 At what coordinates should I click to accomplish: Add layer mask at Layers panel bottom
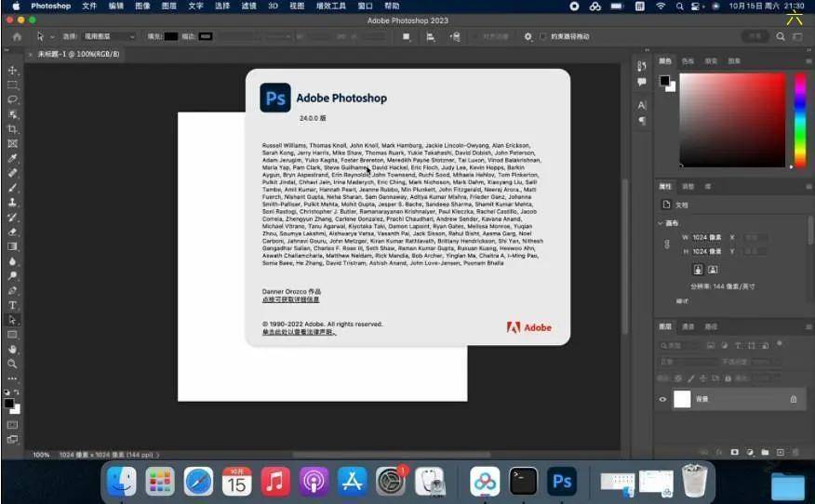pos(734,452)
